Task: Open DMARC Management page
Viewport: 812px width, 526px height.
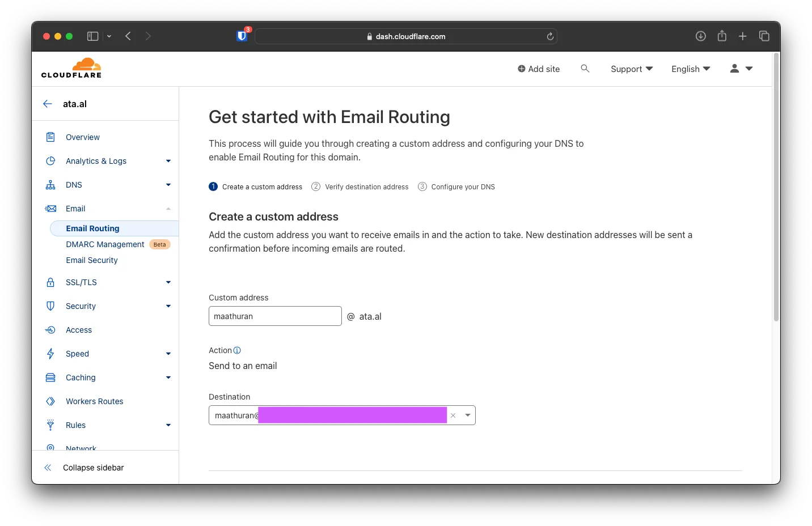Action: pos(105,244)
